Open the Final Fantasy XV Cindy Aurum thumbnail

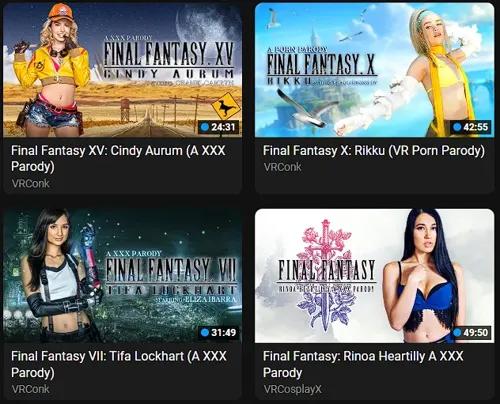pos(122,70)
